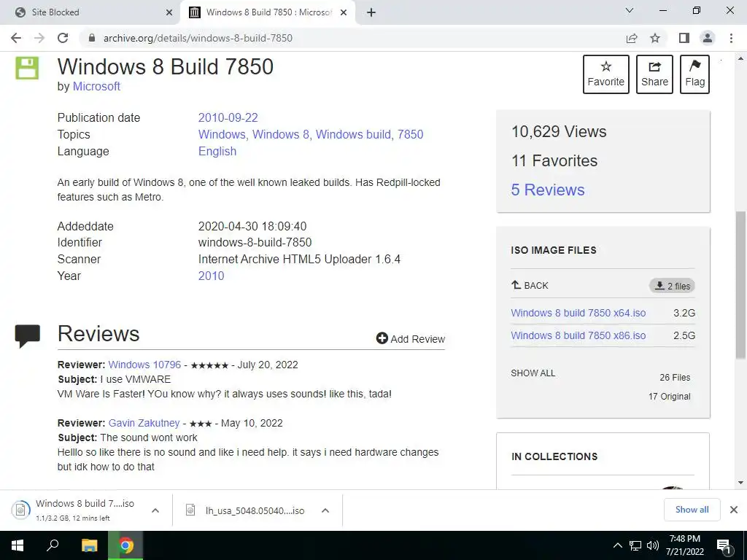
Task: Click '11 Favorites' text
Action: click(554, 160)
